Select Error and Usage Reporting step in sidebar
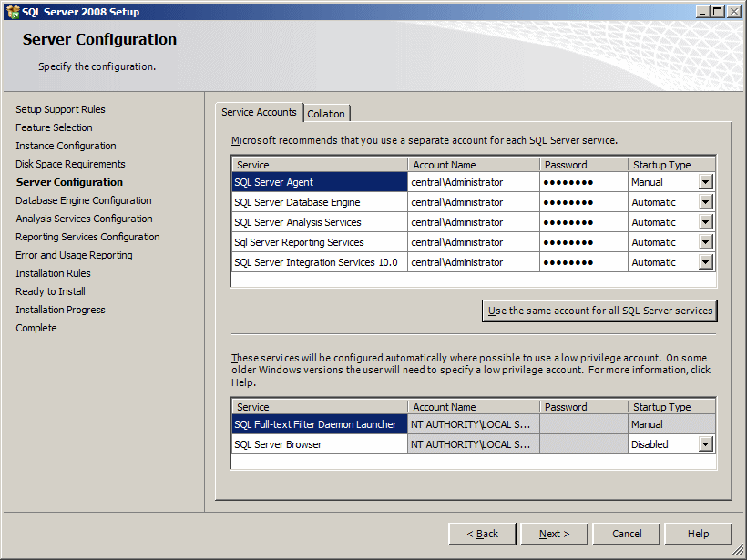747x560 pixels. pos(74,255)
